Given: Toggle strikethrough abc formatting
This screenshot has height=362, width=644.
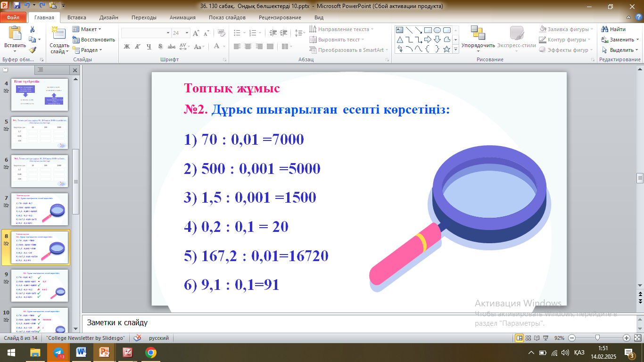Looking at the screenshot, I should coord(172,47).
